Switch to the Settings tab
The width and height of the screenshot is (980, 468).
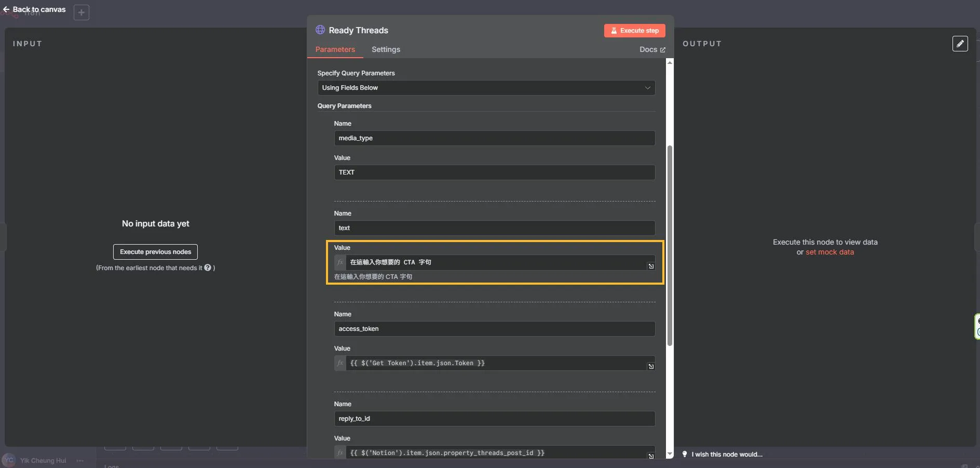coord(386,49)
